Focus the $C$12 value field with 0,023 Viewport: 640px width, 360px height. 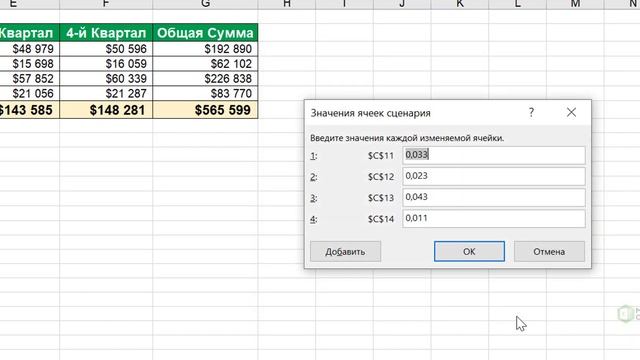point(494,176)
